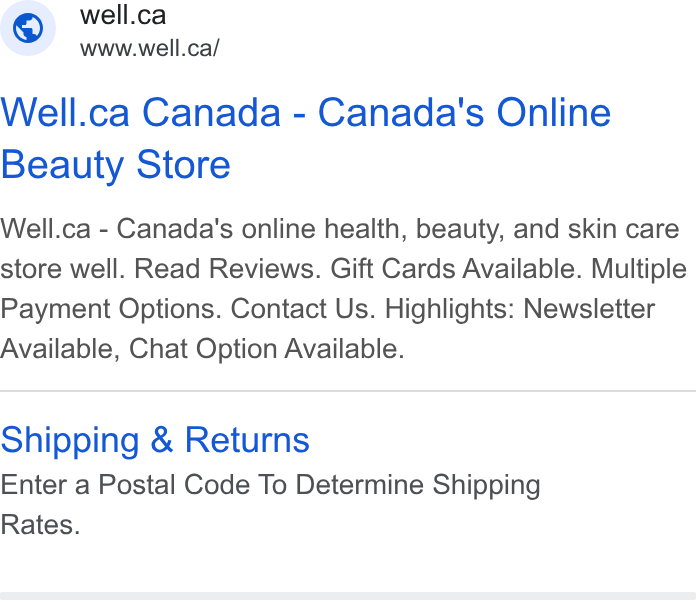Click Payment Options in the snippet
The width and height of the screenshot is (696, 600).
pos(111,309)
